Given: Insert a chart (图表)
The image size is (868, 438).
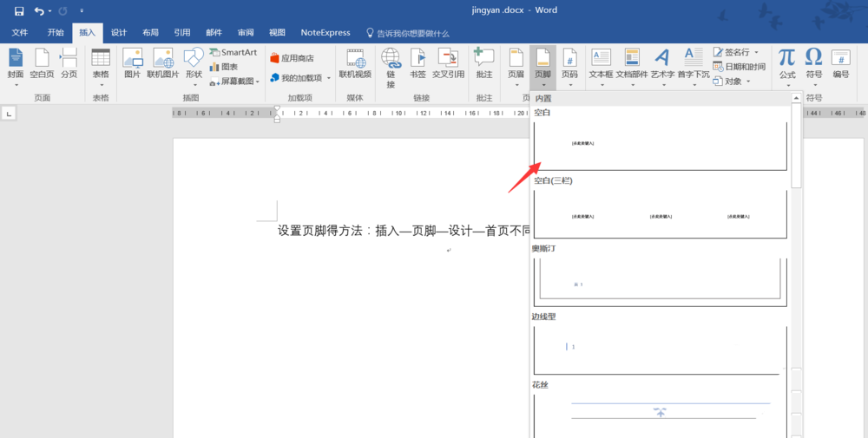Looking at the screenshot, I should 224,67.
